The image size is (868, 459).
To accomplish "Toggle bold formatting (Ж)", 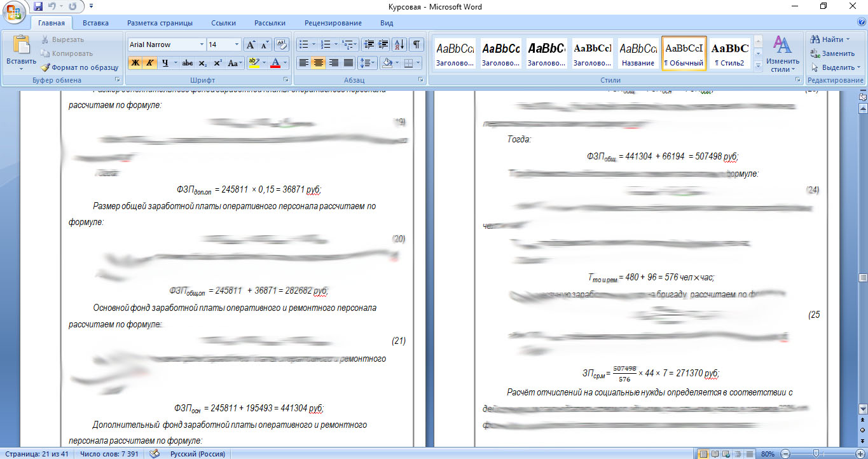I will pyautogui.click(x=135, y=63).
